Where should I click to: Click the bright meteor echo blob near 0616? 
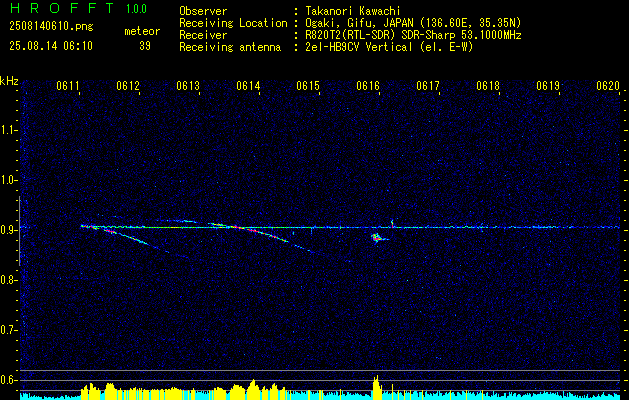[x=377, y=238]
